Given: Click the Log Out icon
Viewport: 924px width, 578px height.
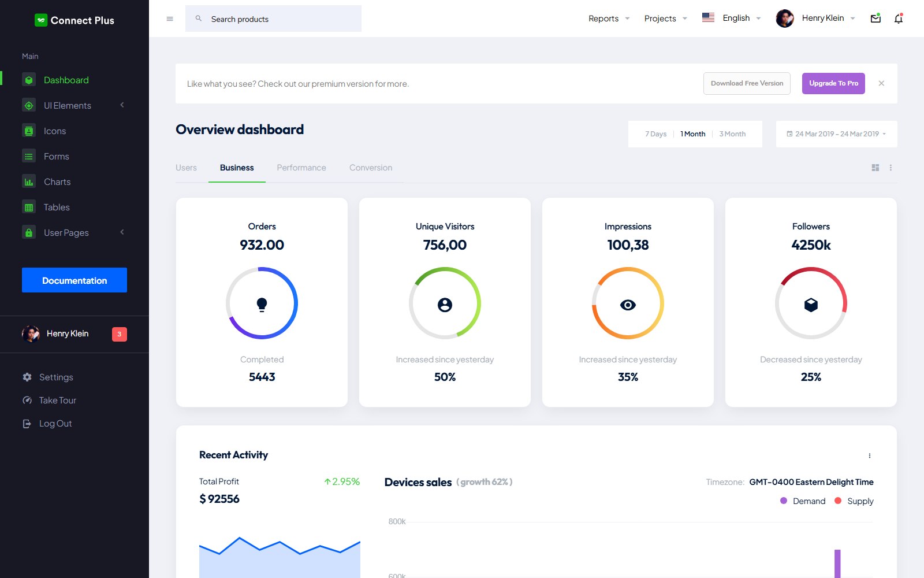Looking at the screenshot, I should coord(27,424).
